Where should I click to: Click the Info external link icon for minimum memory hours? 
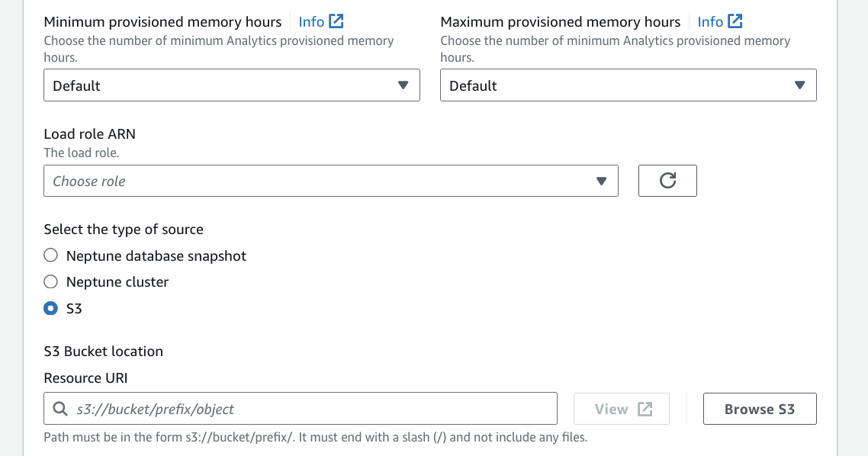click(337, 21)
